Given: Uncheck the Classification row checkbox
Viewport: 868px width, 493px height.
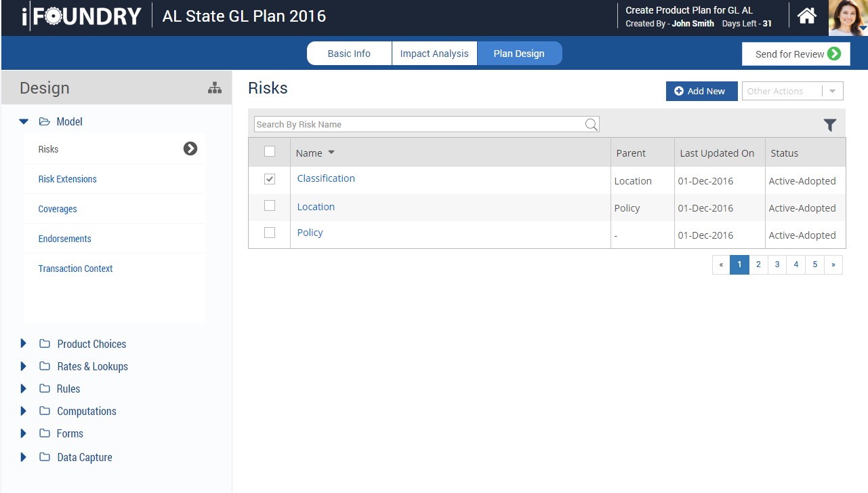Looking at the screenshot, I should 270,179.
